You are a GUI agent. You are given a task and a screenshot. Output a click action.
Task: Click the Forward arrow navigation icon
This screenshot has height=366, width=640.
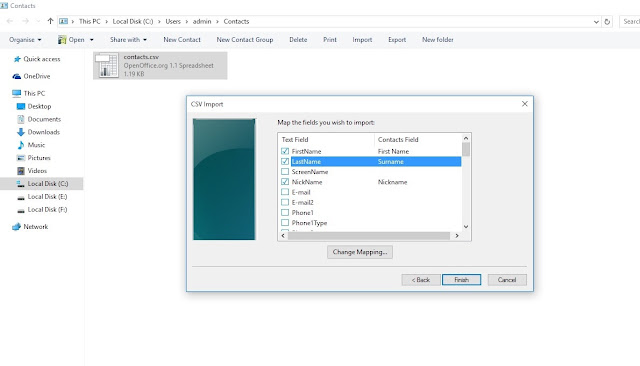click(x=25, y=21)
